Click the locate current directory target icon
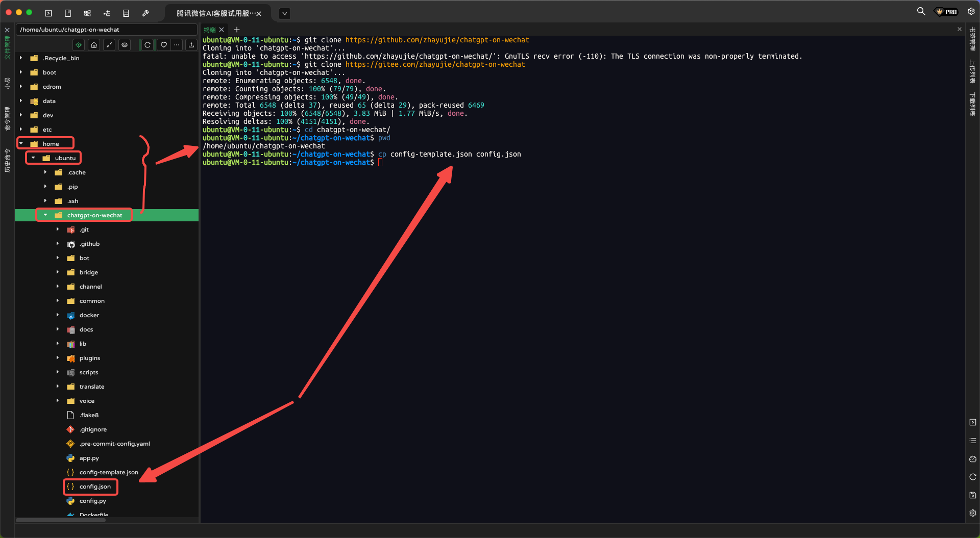 click(x=79, y=45)
